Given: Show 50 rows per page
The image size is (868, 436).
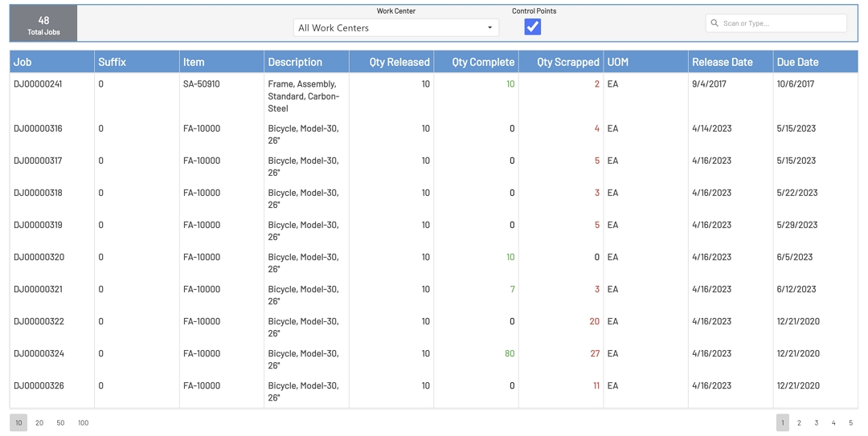Looking at the screenshot, I should coord(60,422).
